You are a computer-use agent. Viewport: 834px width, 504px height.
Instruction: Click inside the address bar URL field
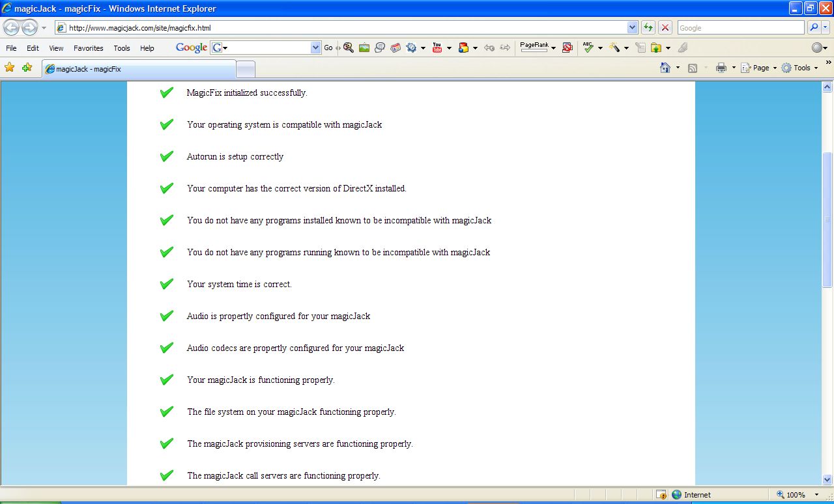tap(347, 27)
